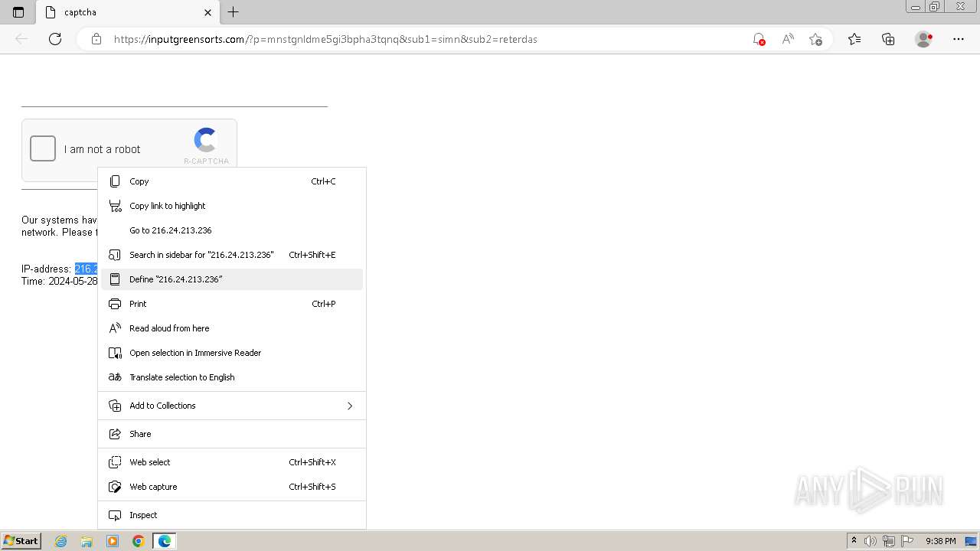Open Collections from the toolbar
Screen dimensions: 980x551
tap(888, 39)
